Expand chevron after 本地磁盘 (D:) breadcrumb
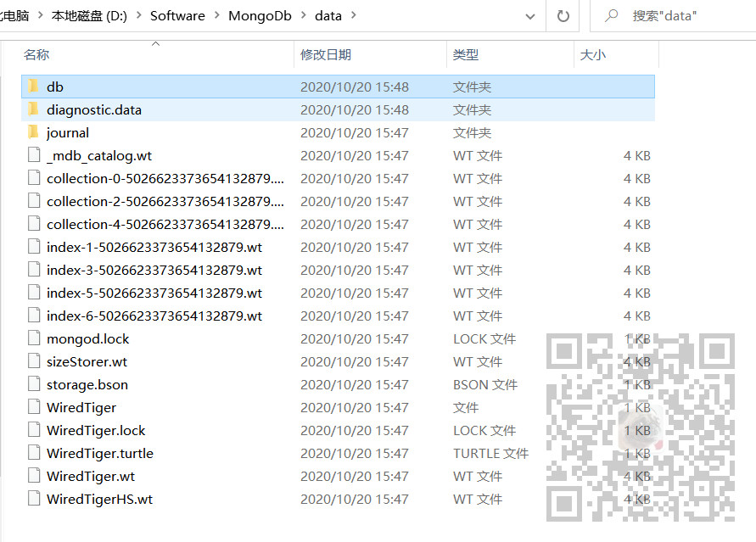 [139, 15]
